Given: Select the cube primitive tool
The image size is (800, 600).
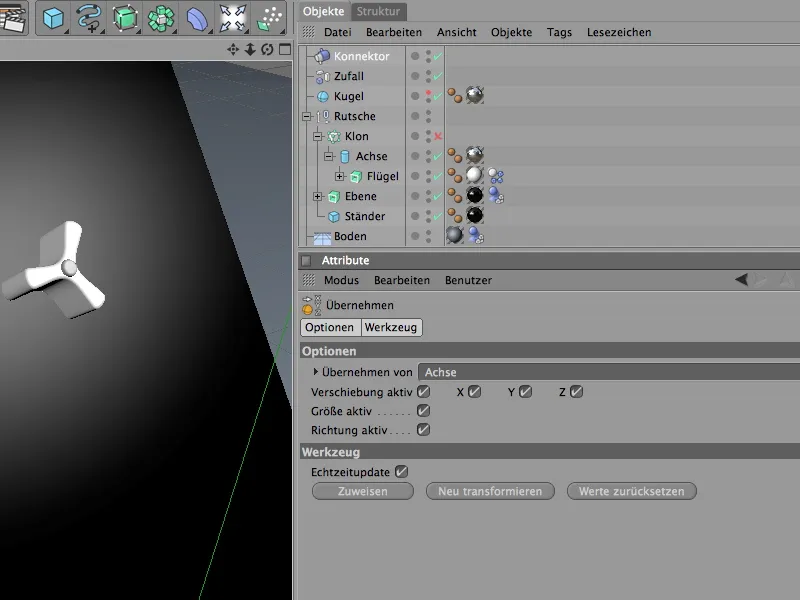Looking at the screenshot, I should [53, 18].
